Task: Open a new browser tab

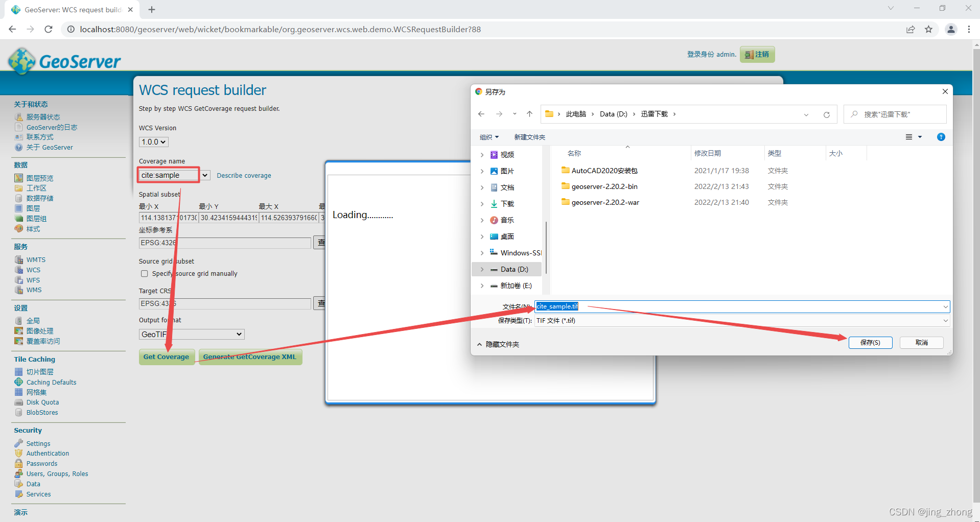Action: point(152,10)
